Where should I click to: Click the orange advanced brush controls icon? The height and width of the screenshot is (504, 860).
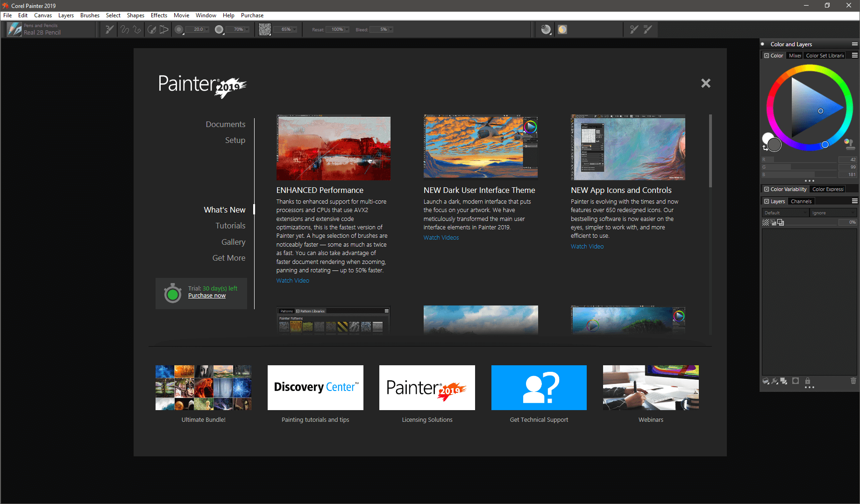562,29
